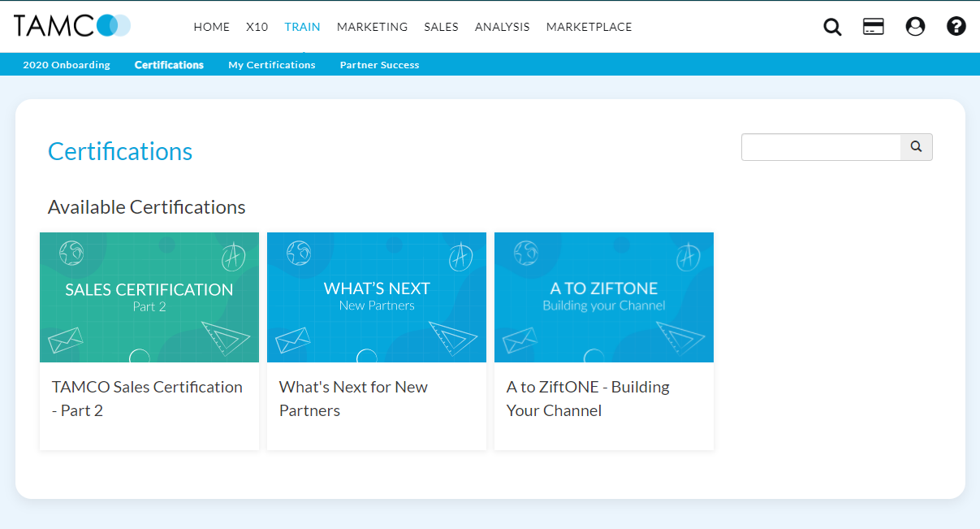Open the ANALYSIS menu
980x529 pixels.
coord(503,27)
